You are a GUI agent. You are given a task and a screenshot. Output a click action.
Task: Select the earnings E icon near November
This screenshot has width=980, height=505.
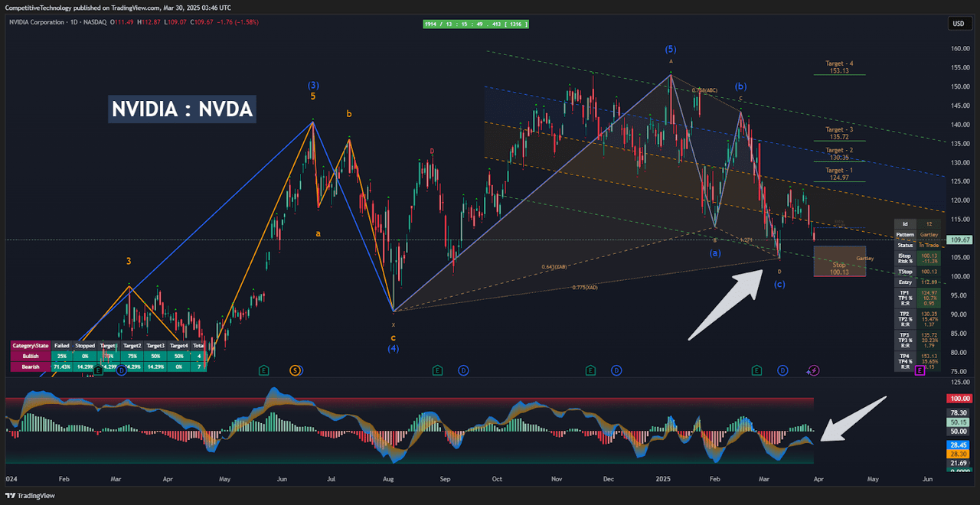pyautogui.click(x=590, y=370)
